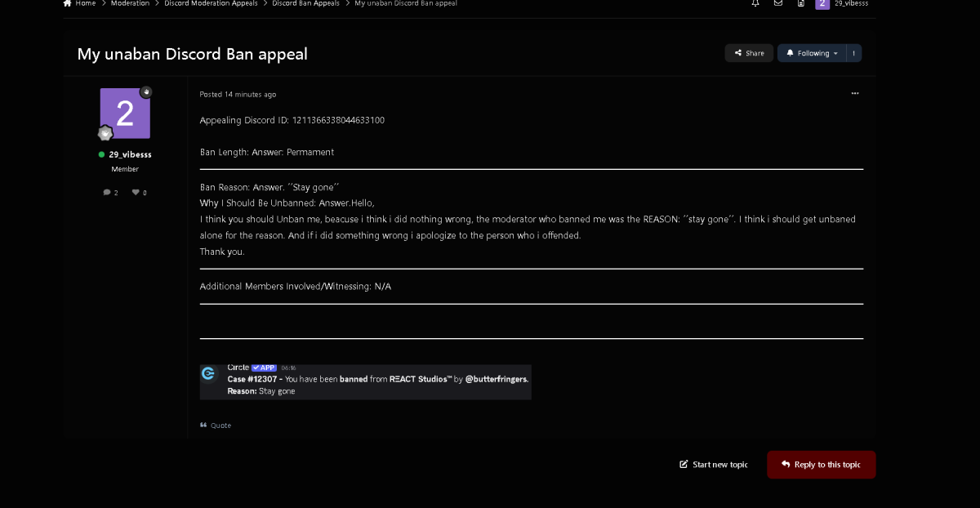The height and width of the screenshot is (508, 980).
Task: Go to Moderation breadcrumb
Action: 130,3
